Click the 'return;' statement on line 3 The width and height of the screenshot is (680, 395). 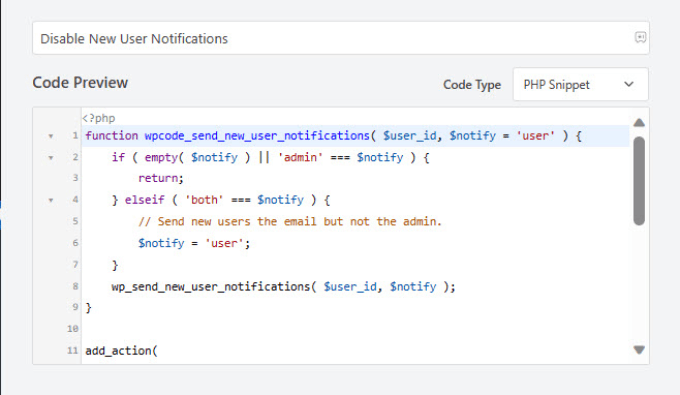(x=161, y=178)
